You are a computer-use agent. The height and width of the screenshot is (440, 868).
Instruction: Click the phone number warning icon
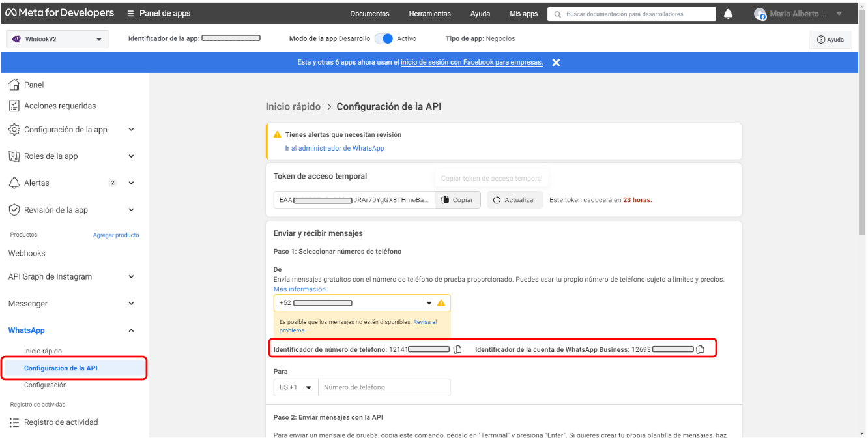441,303
